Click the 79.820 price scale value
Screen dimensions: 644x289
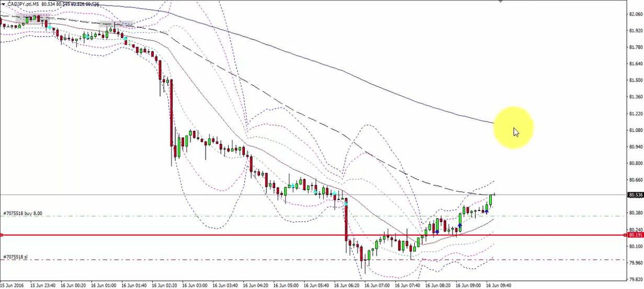(x=636, y=280)
